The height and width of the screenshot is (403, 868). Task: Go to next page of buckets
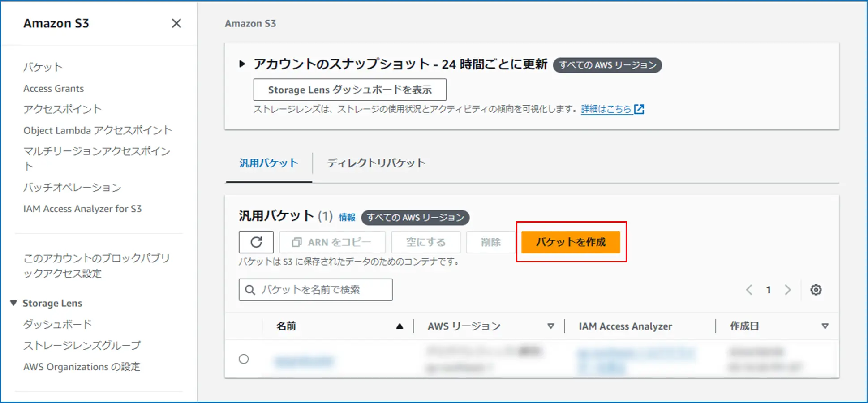pyautogui.click(x=788, y=290)
